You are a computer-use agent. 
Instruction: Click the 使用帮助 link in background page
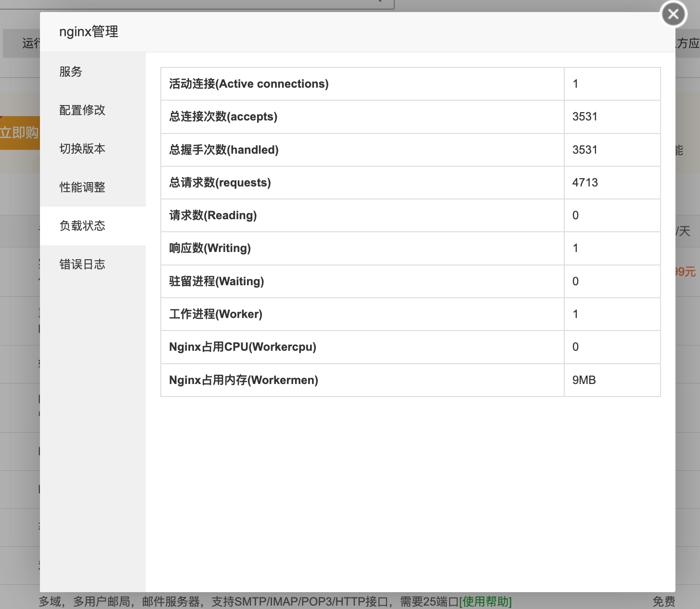pos(485,601)
